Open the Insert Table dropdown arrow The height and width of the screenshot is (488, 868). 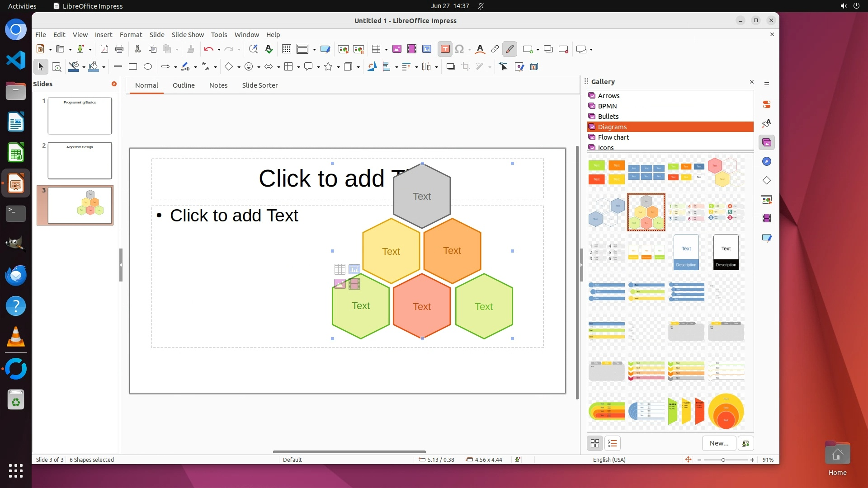[x=386, y=50]
